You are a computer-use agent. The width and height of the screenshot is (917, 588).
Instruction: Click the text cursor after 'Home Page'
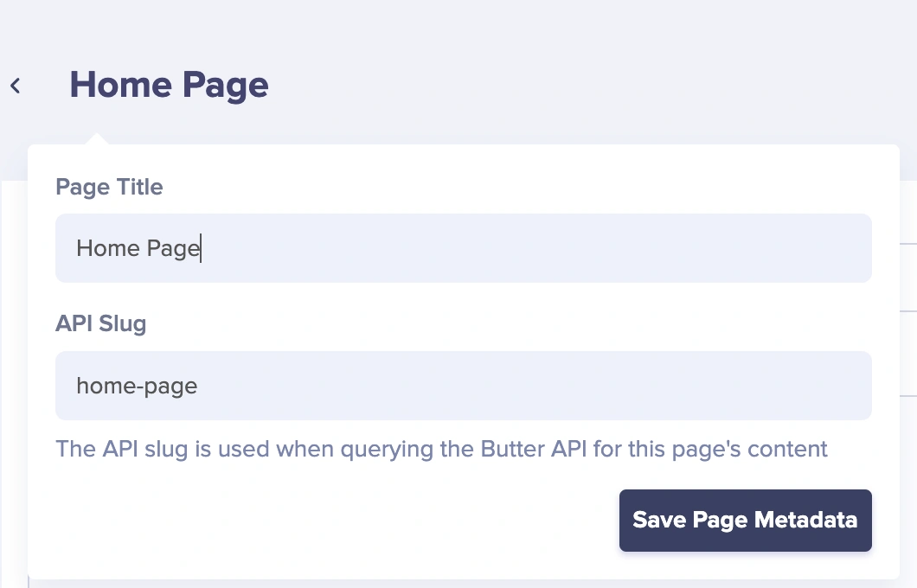(x=202, y=248)
